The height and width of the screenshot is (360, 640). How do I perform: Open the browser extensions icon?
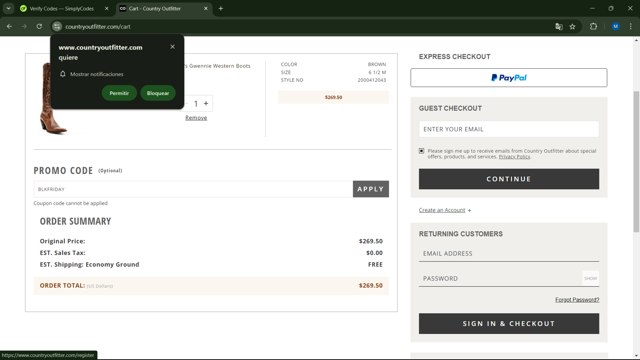pyautogui.click(x=593, y=27)
